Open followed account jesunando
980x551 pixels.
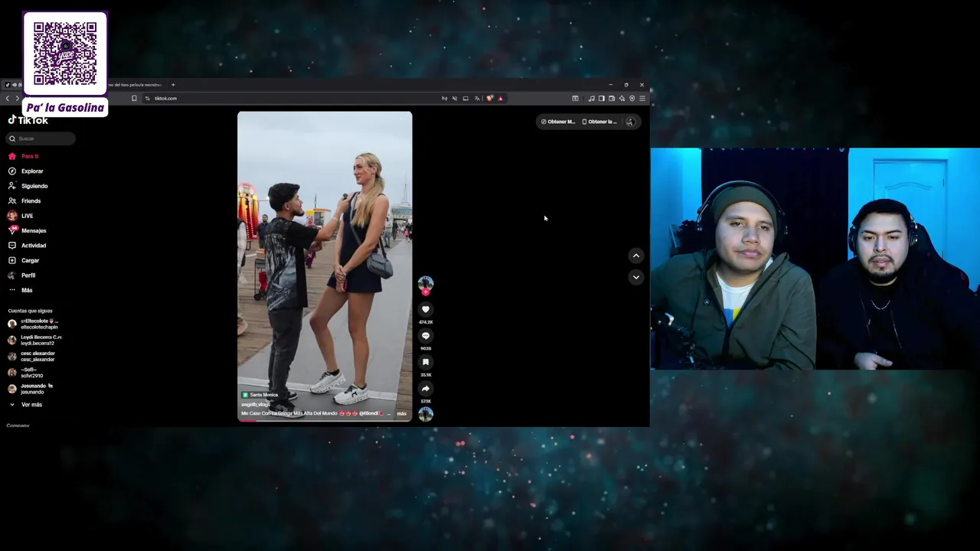pyautogui.click(x=31, y=389)
